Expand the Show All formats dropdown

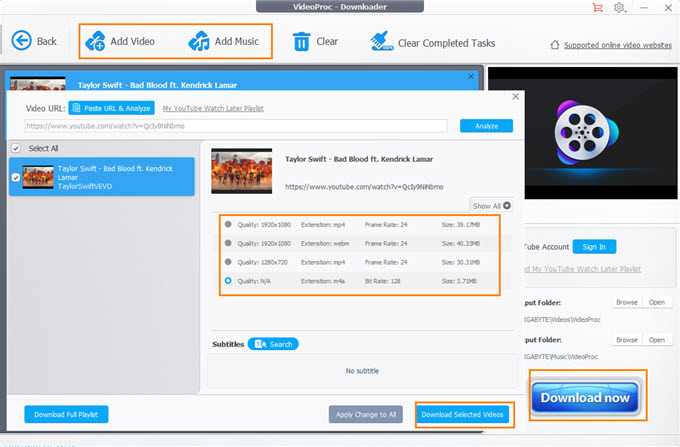click(x=491, y=206)
